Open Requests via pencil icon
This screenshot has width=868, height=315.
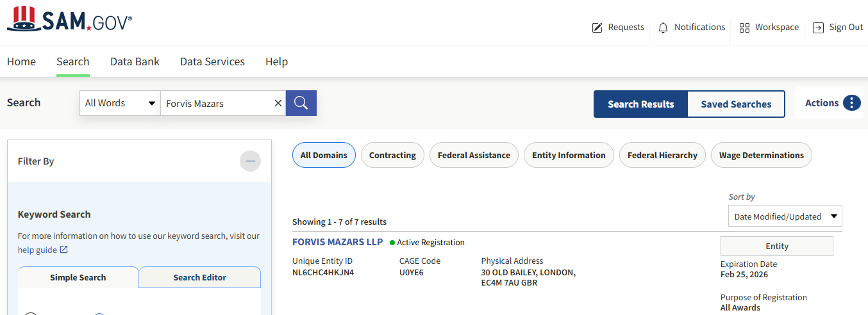597,28
